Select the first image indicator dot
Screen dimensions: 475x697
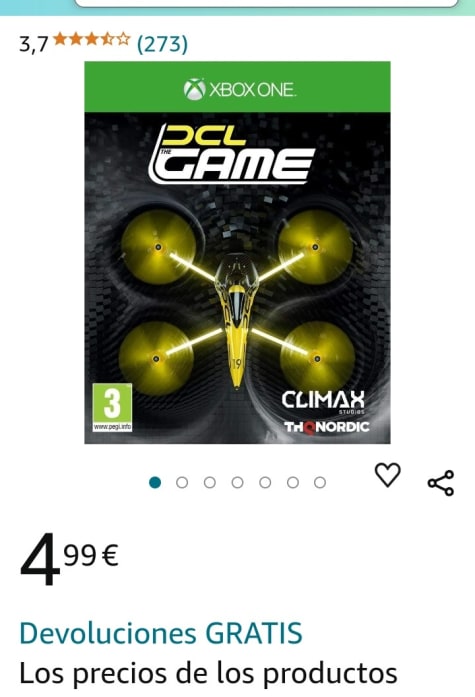click(155, 482)
